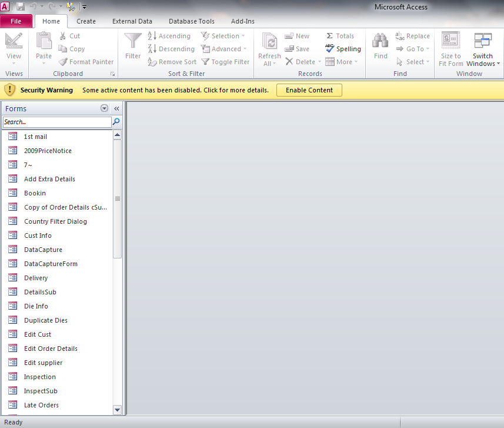This screenshot has width=504, height=428.
Task: Open the Database Tools tab
Action: (192, 21)
